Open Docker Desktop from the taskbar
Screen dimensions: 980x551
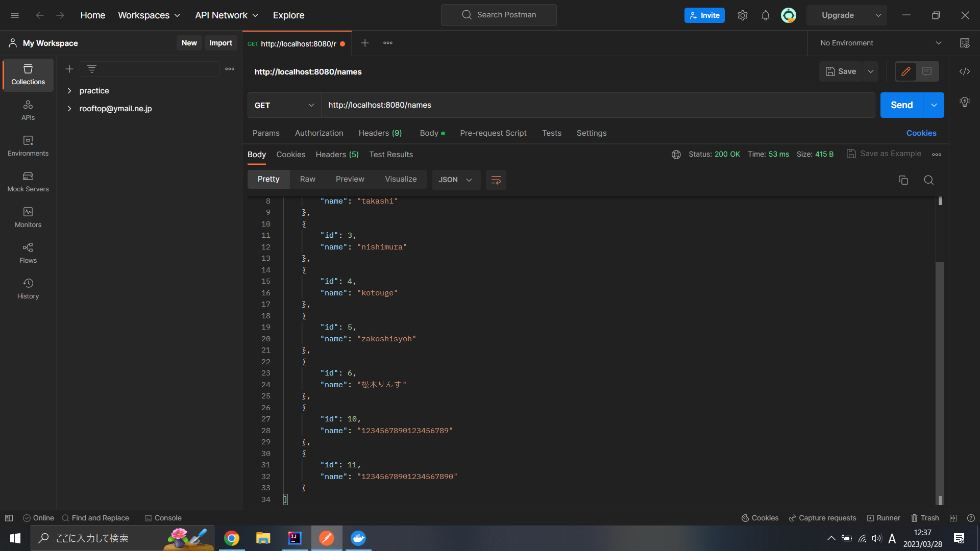click(x=358, y=538)
